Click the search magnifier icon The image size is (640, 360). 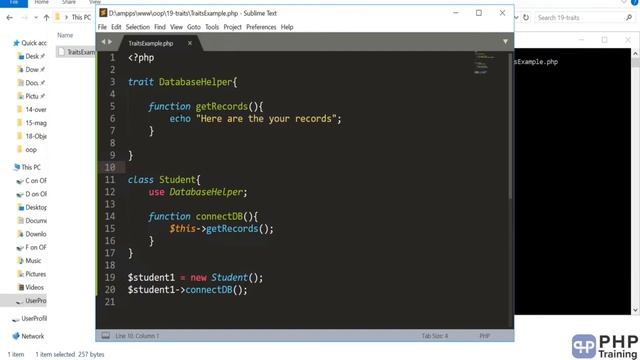pyautogui.click(x=629, y=18)
